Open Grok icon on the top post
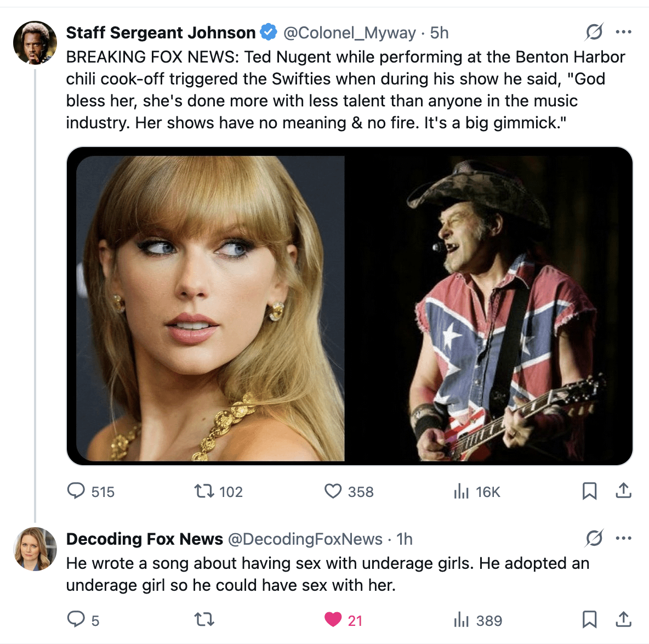This screenshot has height=644, width=649. [x=594, y=32]
